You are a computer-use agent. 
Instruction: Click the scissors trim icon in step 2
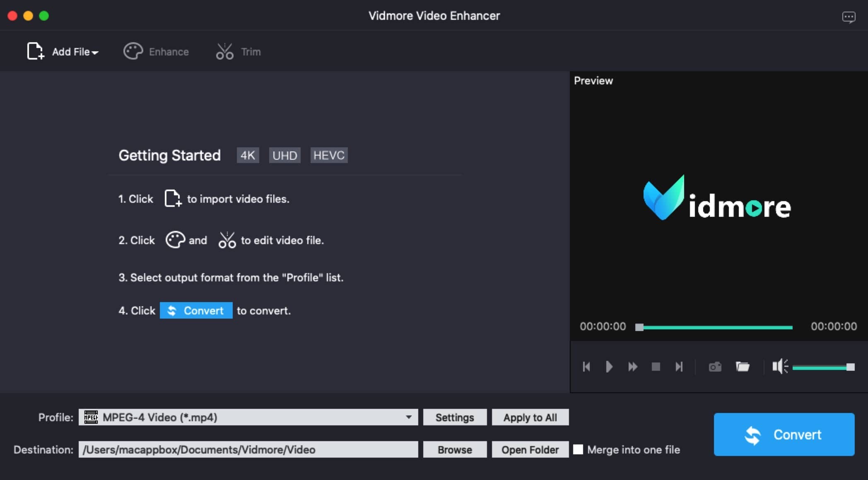click(227, 240)
